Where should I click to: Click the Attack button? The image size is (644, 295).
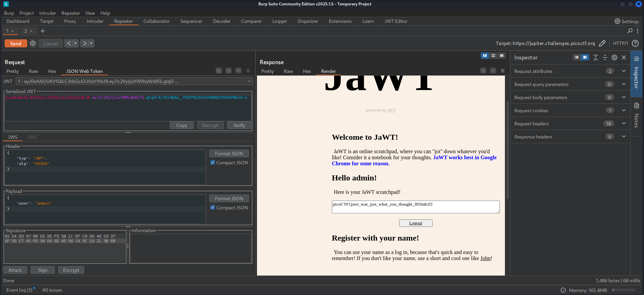[x=15, y=270]
